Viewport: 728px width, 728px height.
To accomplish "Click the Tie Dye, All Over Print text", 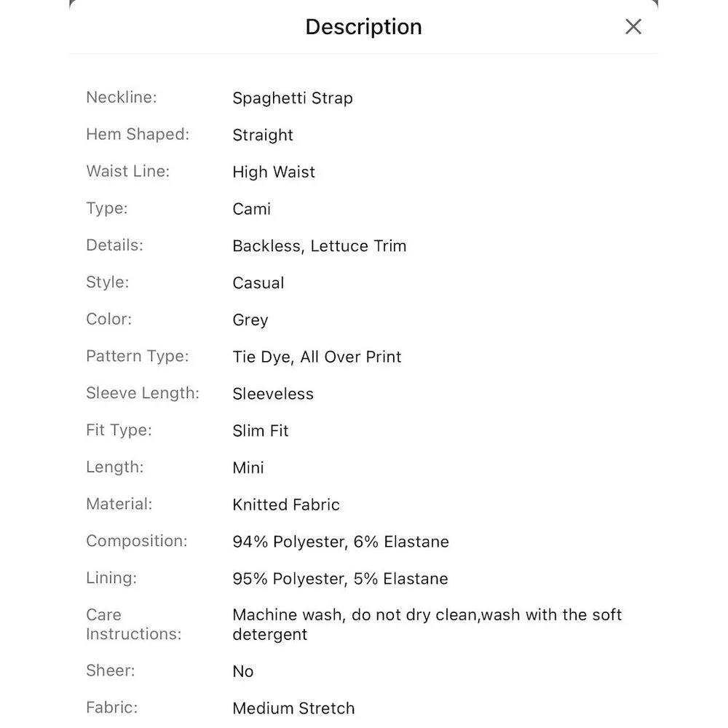I will pos(317,357).
